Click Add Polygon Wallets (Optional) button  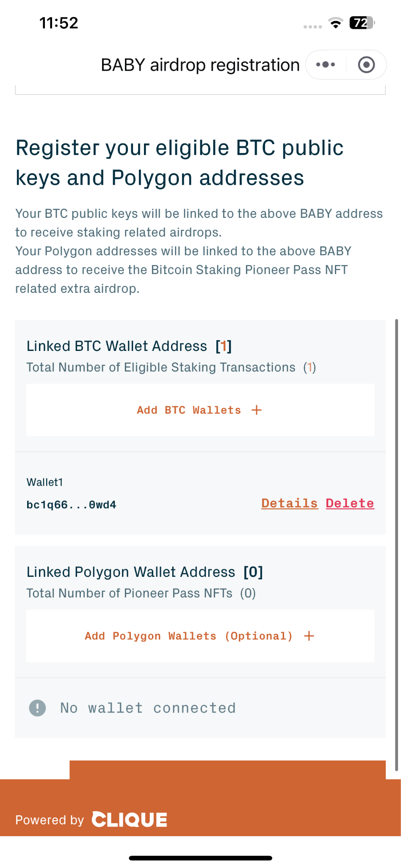click(200, 636)
